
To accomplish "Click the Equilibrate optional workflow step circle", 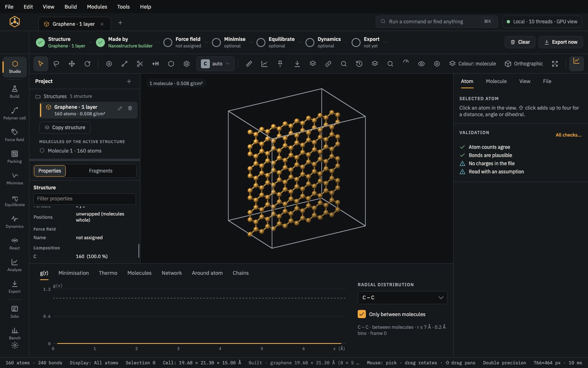I will pyautogui.click(x=261, y=43).
